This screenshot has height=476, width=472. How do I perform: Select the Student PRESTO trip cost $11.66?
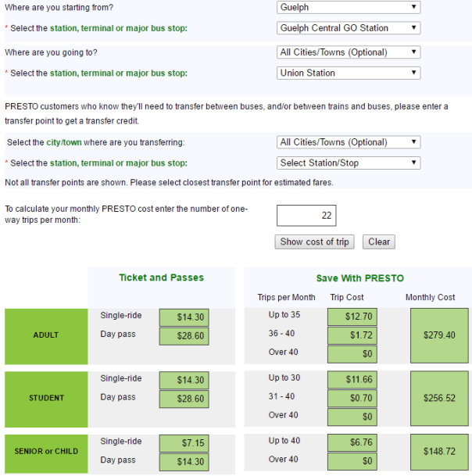coord(352,380)
